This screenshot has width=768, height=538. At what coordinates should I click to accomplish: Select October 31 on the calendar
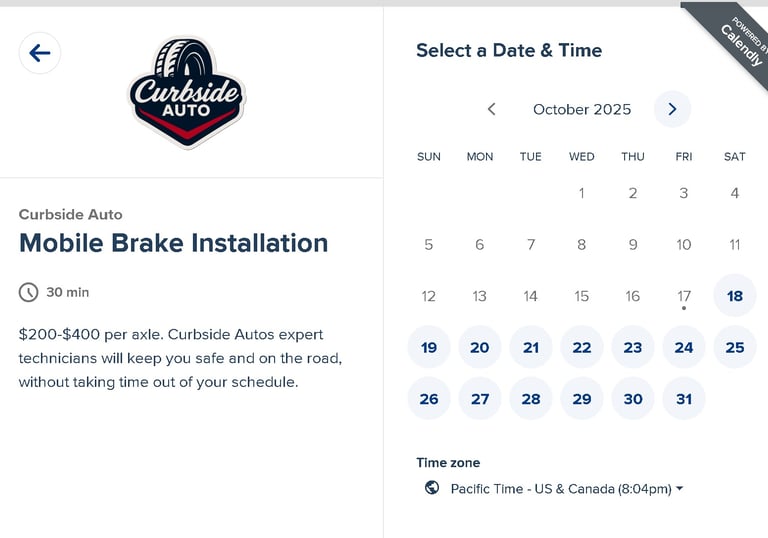(x=684, y=398)
